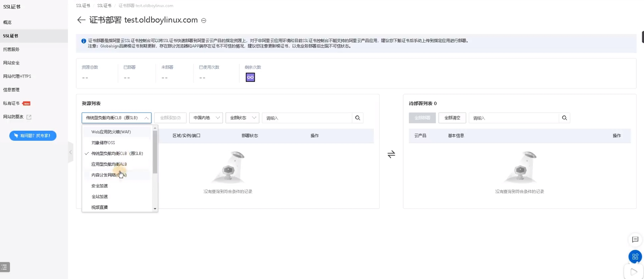This screenshot has width=644, height=279.
Task: Click the 已使用次数 statistic label
Action: tap(209, 67)
